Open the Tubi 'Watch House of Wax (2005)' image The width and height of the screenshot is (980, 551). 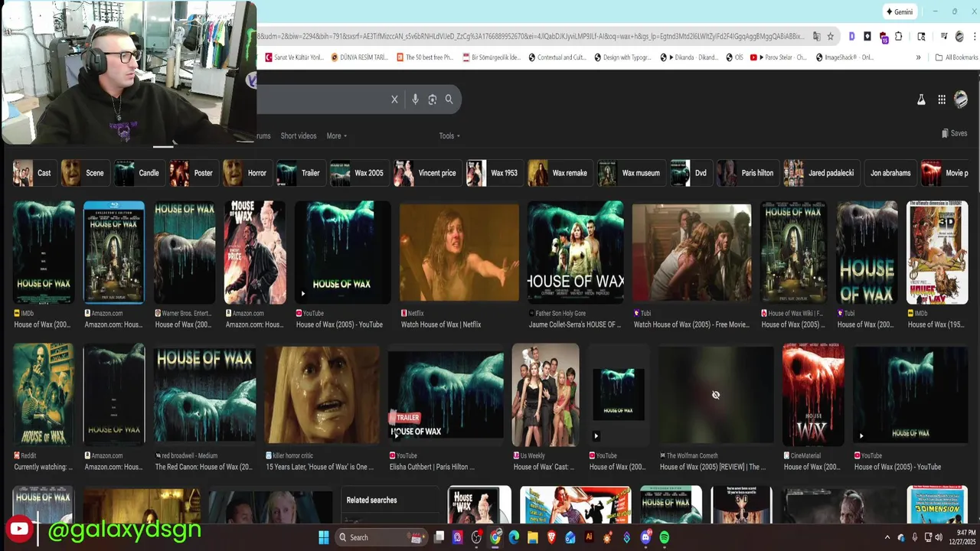tap(691, 253)
